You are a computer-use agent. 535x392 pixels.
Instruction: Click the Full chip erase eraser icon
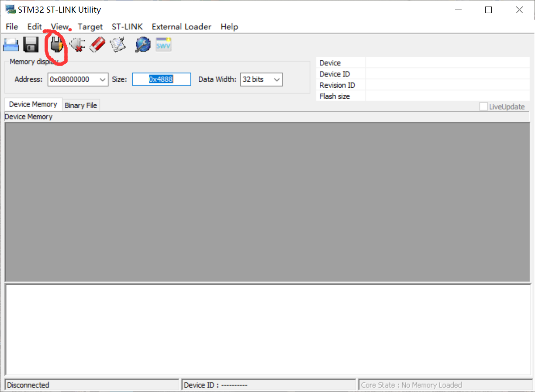97,45
